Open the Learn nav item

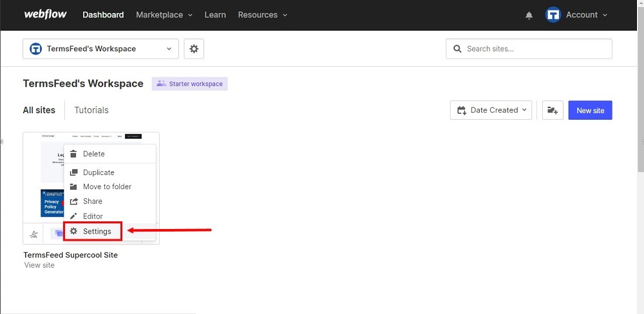point(215,15)
